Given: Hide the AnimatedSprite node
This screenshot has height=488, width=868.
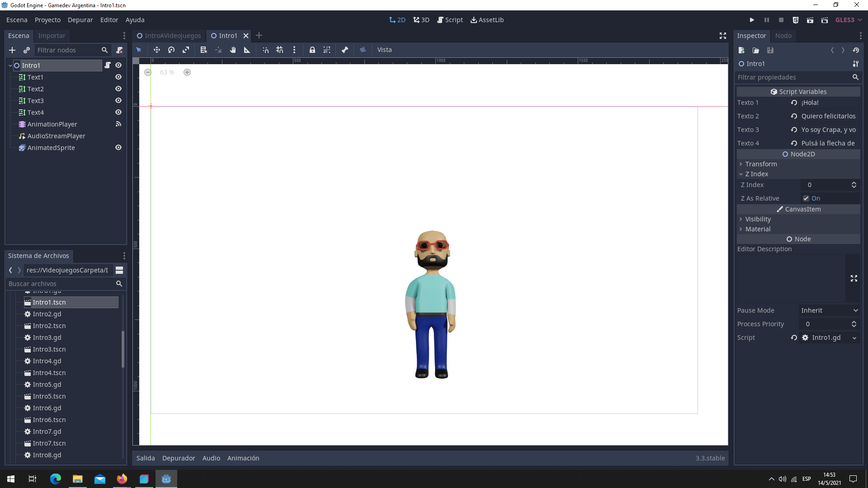Looking at the screenshot, I should coord(118,147).
